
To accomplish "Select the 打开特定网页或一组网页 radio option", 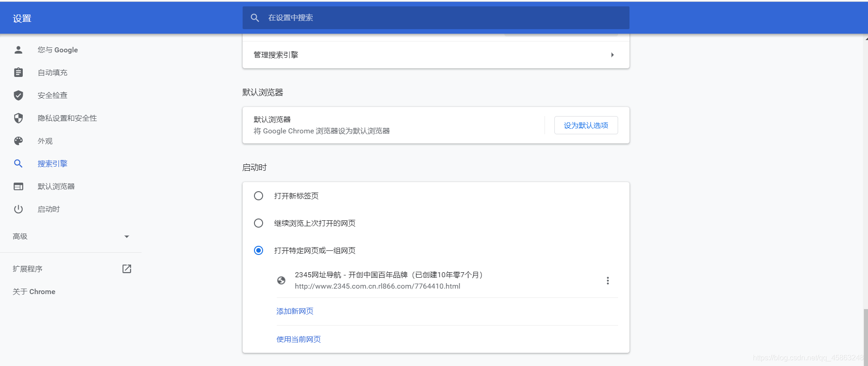I will point(259,250).
